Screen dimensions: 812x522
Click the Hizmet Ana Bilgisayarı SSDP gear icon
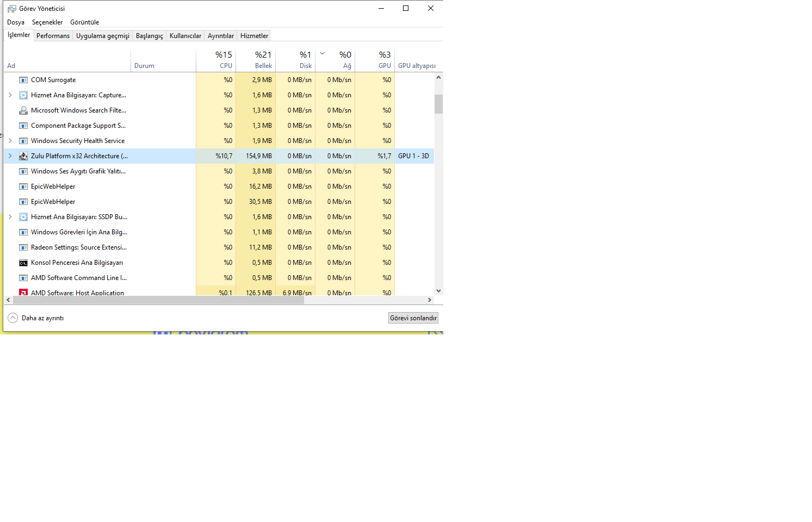(x=23, y=217)
